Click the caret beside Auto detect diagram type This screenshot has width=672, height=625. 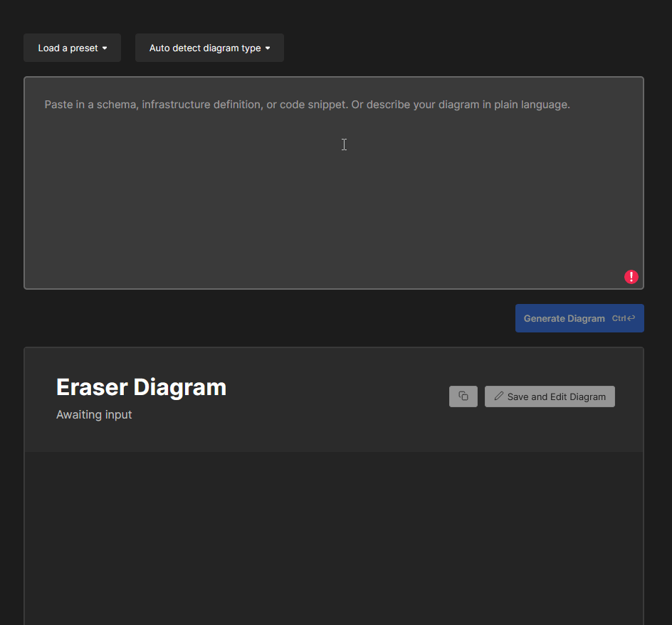point(268,48)
